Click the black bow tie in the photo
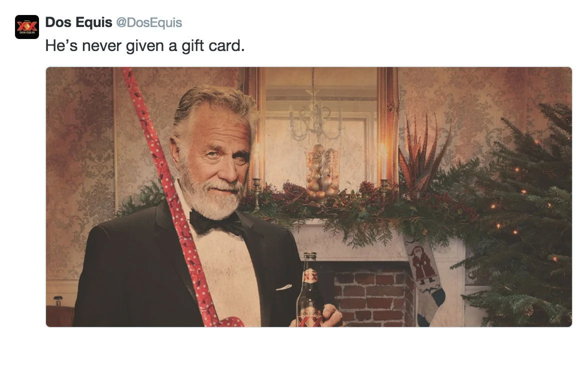The width and height of the screenshot is (588, 376). [216, 222]
